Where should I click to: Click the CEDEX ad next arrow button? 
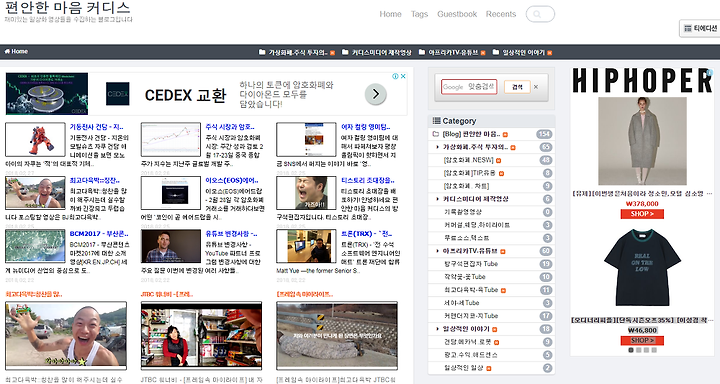tap(376, 94)
